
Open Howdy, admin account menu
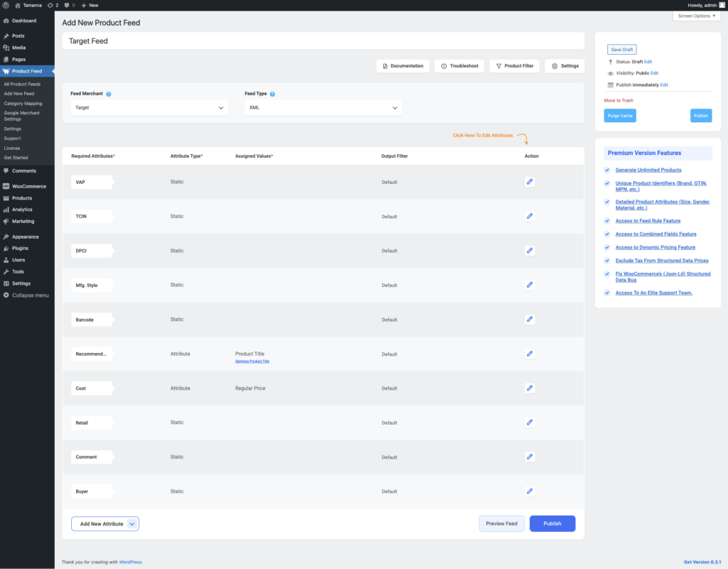click(706, 5)
